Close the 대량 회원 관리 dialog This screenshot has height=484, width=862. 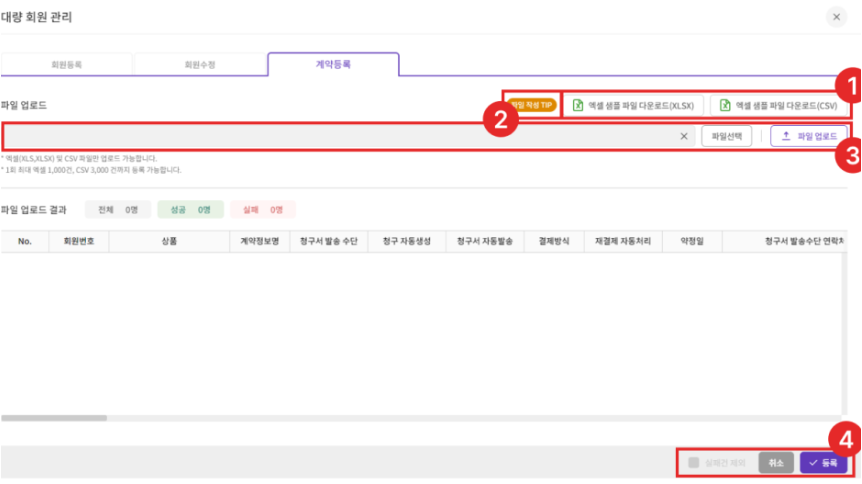coord(836,17)
